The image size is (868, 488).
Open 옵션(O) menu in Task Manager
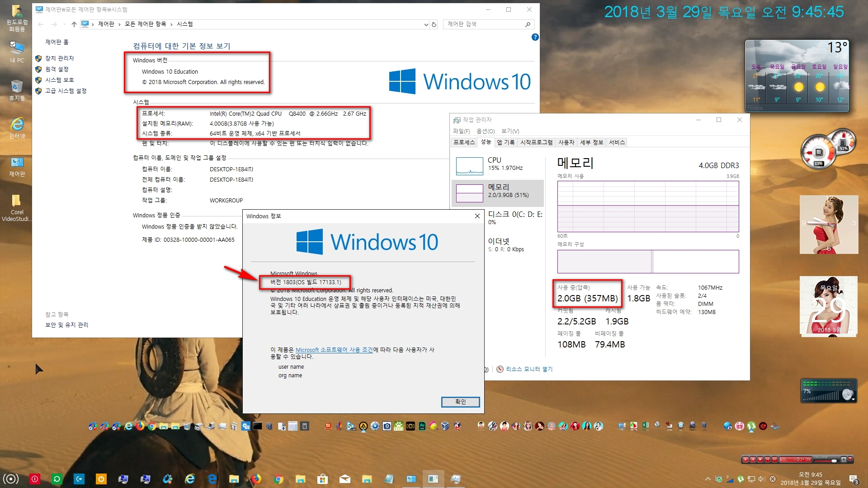486,131
